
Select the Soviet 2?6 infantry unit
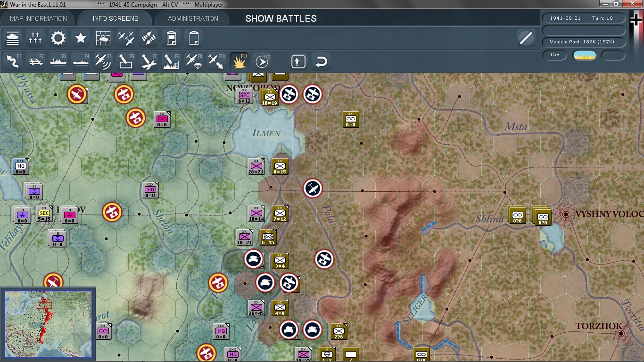tap(339, 331)
